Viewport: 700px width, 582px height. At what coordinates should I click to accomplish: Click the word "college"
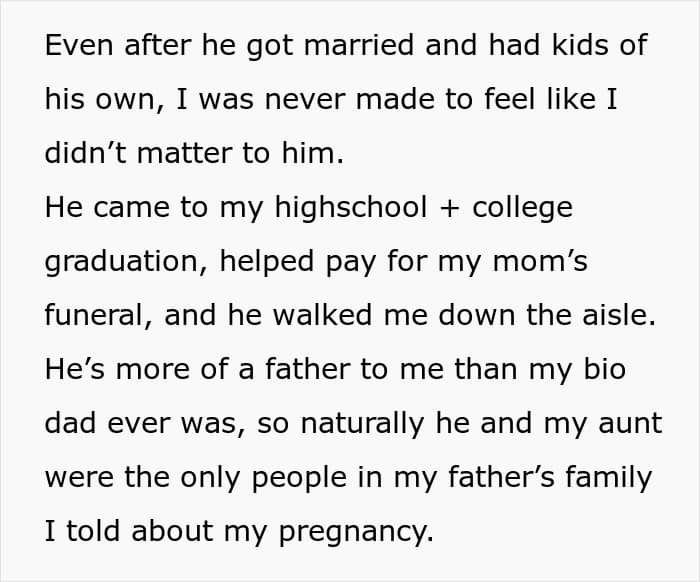pyautogui.click(x=522, y=208)
